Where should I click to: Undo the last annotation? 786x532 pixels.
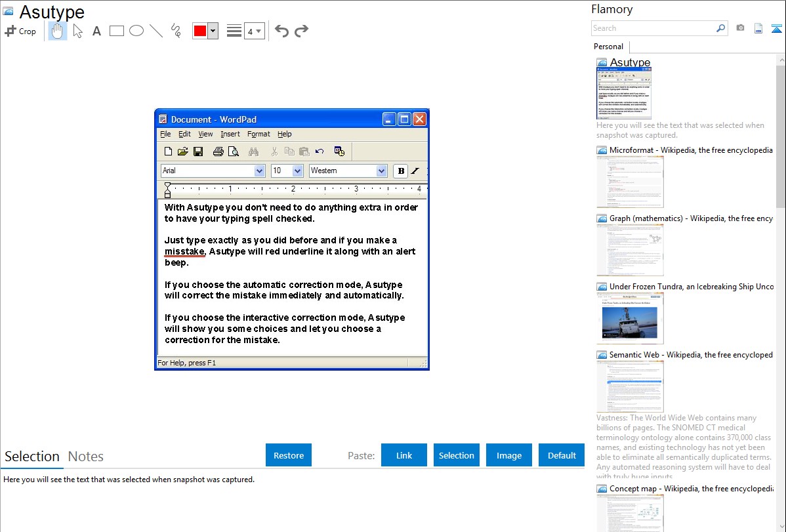281,31
